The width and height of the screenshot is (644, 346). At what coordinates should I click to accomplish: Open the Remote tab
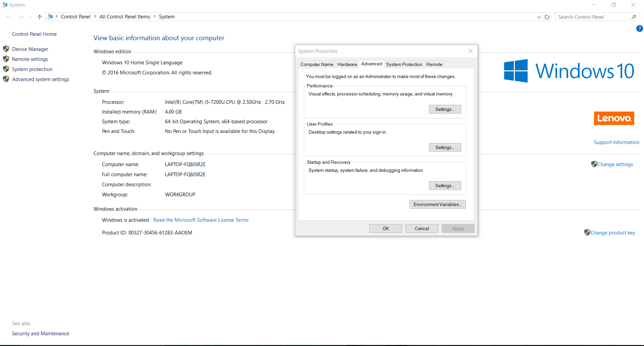click(x=434, y=64)
